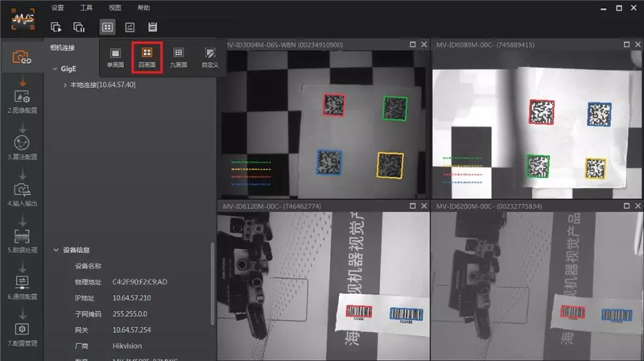Open the layout grid toolbar button
The image size is (644, 361).
pyautogui.click(x=107, y=27)
